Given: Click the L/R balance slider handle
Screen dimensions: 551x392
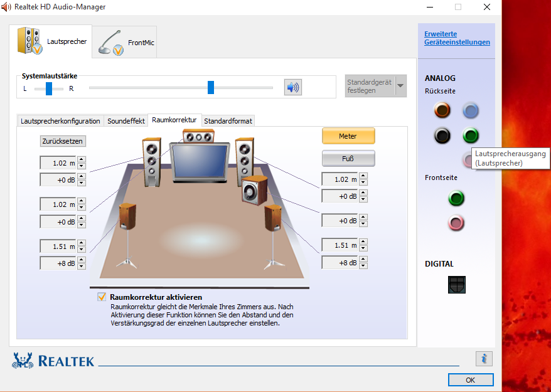Looking at the screenshot, I should [49, 88].
